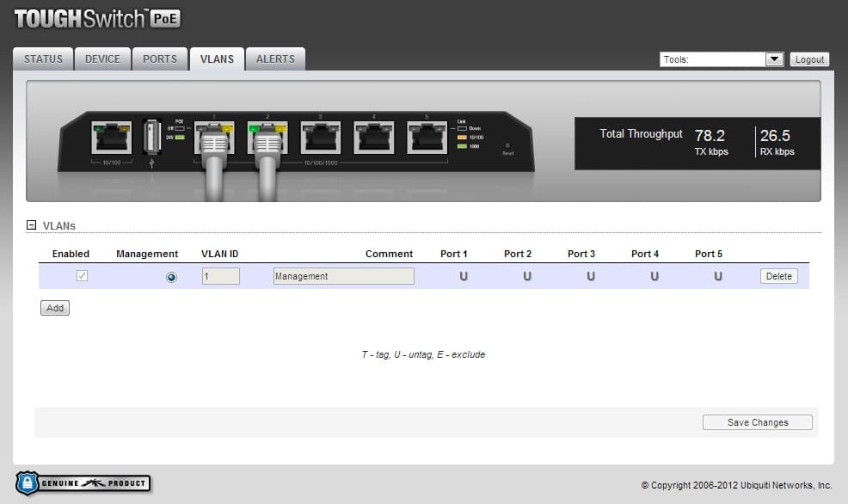Select the Management radio button for VLAN 1
Image resolution: width=848 pixels, height=504 pixels.
click(x=171, y=277)
